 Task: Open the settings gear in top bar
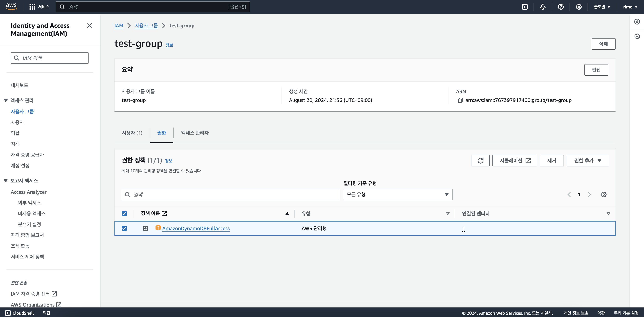click(x=579, y=7)
